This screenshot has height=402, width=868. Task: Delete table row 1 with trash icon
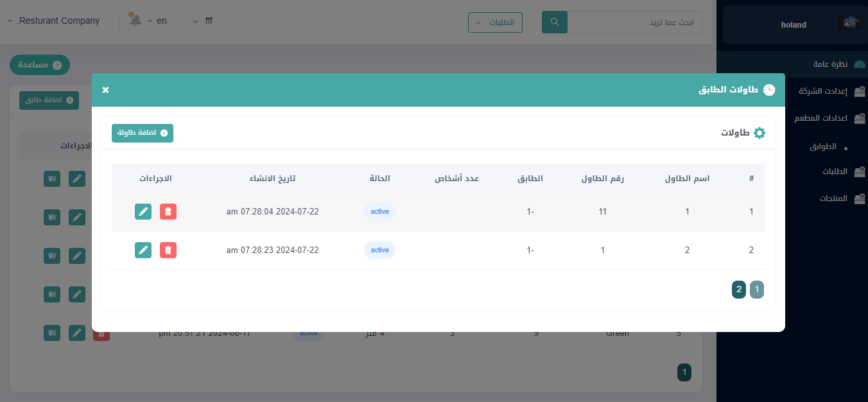click(168, 211)
